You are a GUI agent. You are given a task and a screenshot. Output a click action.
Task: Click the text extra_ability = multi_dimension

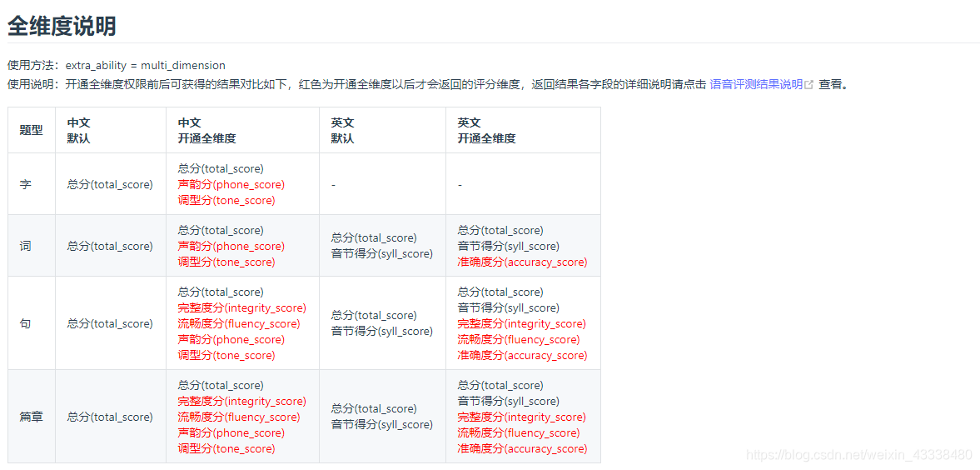146,65
